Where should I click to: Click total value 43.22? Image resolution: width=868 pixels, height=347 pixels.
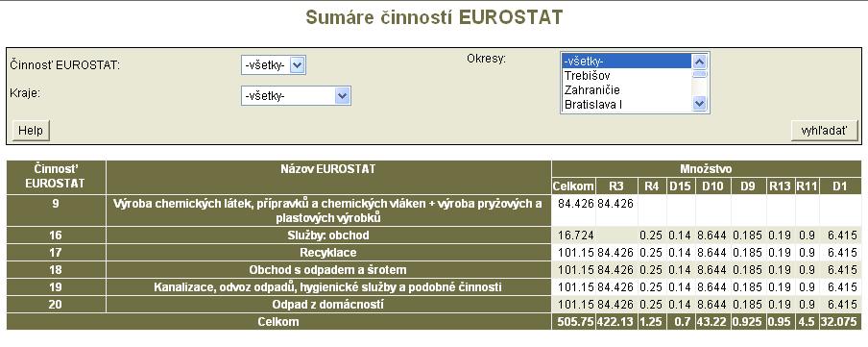[x=713, y=321]
